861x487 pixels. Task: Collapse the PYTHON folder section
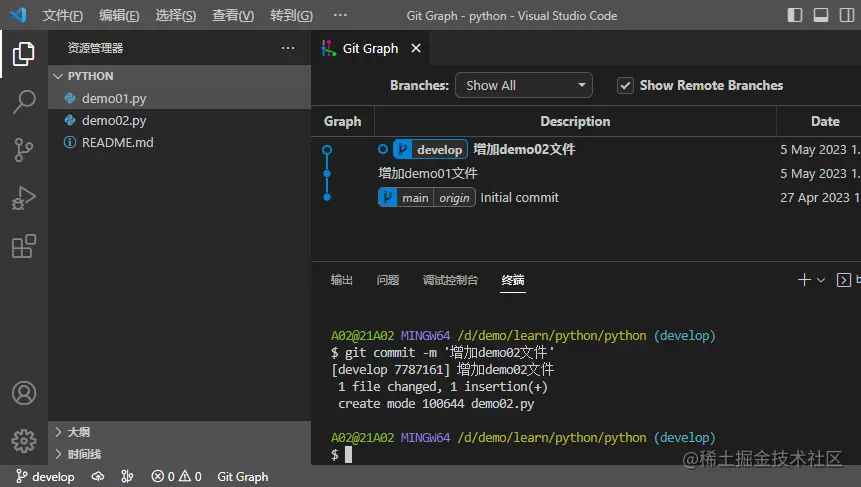coord(180,76)
